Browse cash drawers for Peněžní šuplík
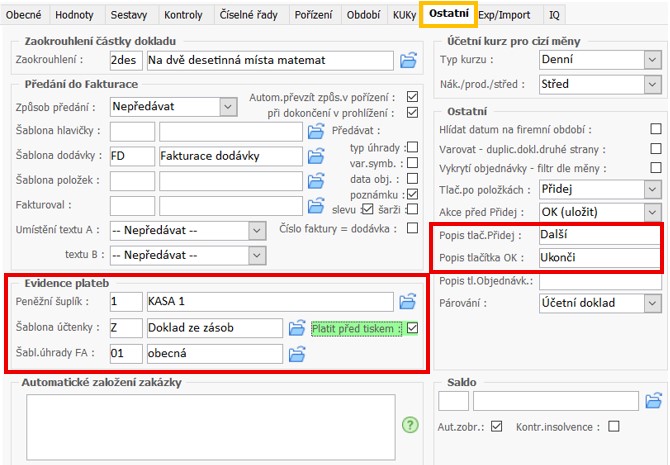The width and height of the screenshot is (670, 465). tap(408, 301)
